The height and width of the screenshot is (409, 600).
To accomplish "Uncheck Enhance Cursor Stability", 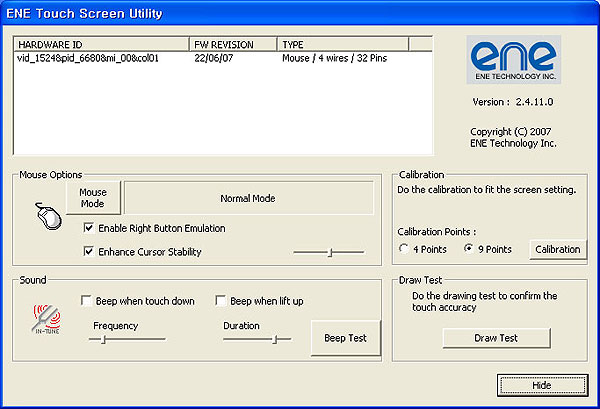I will click(88, 251).
